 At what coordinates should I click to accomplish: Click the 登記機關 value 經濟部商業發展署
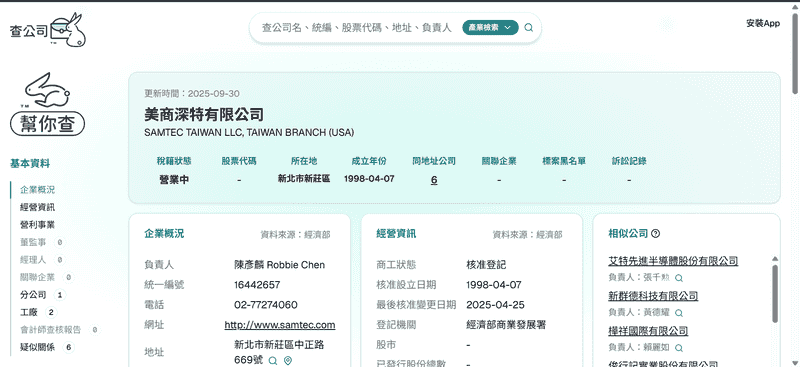pos(507,325)
